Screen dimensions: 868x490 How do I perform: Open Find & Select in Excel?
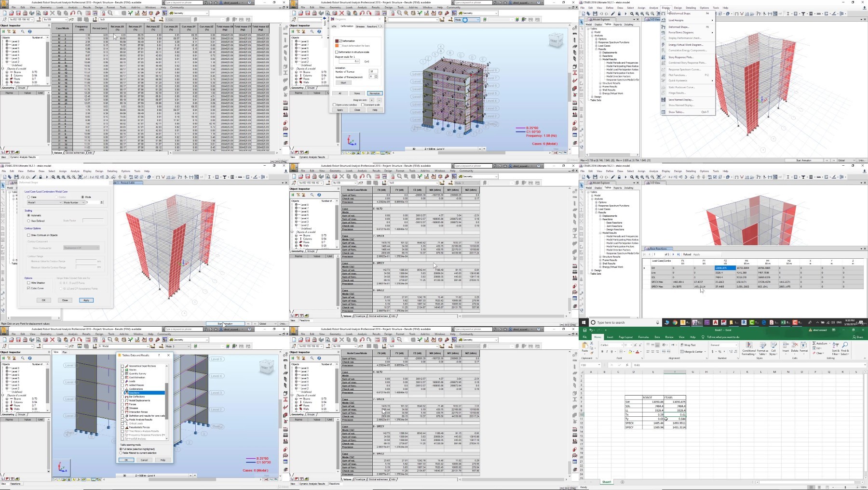pyautogui.click(x=845, y=348)
